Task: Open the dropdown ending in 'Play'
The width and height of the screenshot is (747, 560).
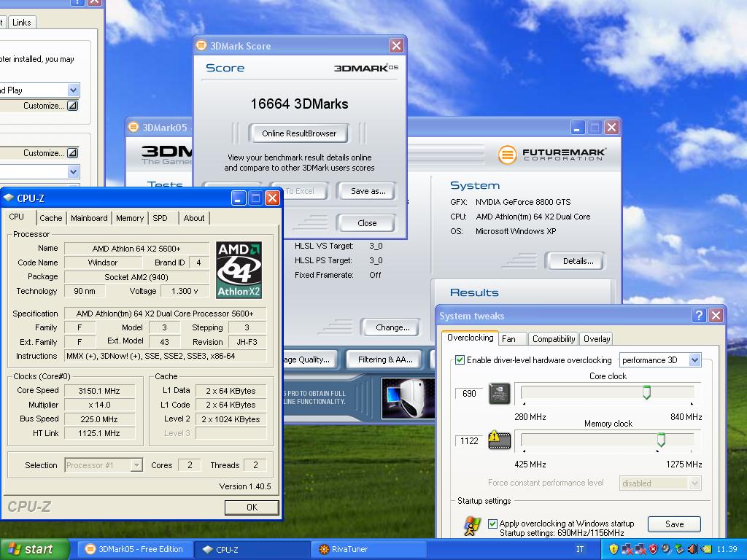Action: click(x=73, y=90)
